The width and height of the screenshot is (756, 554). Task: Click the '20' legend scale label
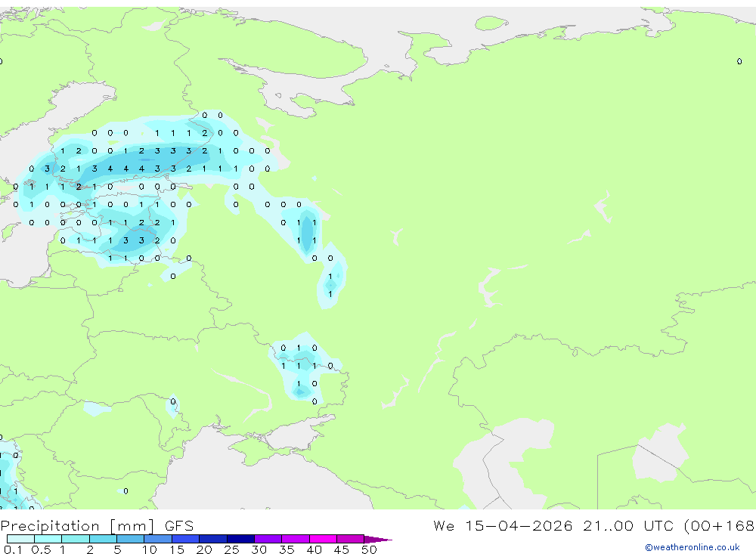(204, 549)
